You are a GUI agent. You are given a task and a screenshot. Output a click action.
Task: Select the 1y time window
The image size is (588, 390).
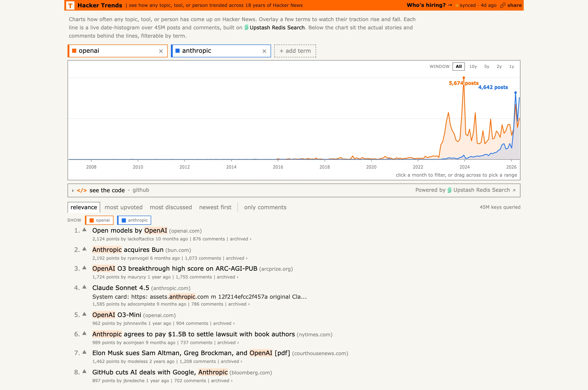[x=512, y=66]
